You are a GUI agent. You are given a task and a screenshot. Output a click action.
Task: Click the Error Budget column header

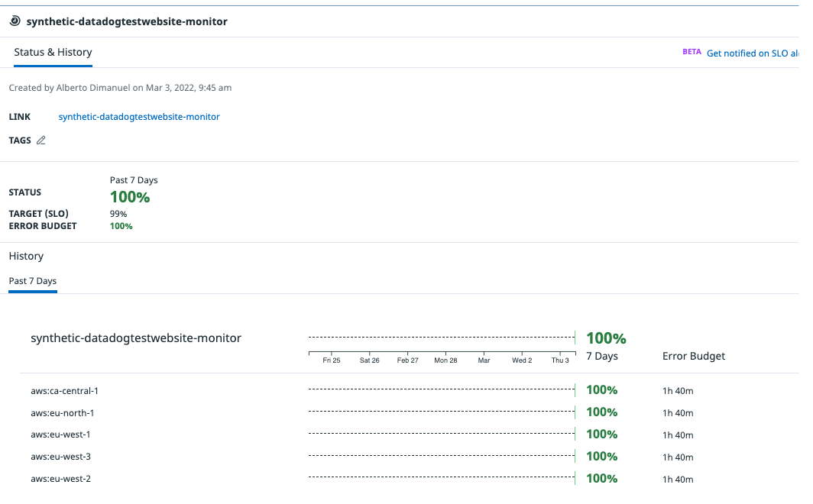[694, 356]
